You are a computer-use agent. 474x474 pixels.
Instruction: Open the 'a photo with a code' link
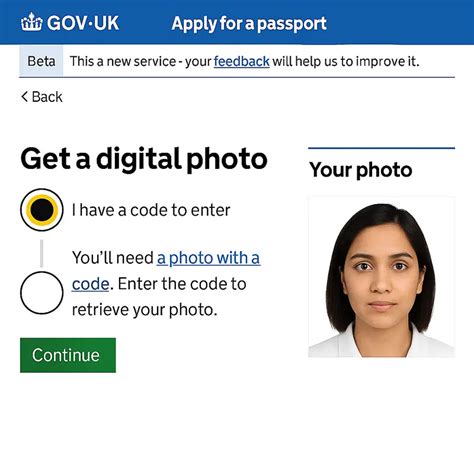166,271
